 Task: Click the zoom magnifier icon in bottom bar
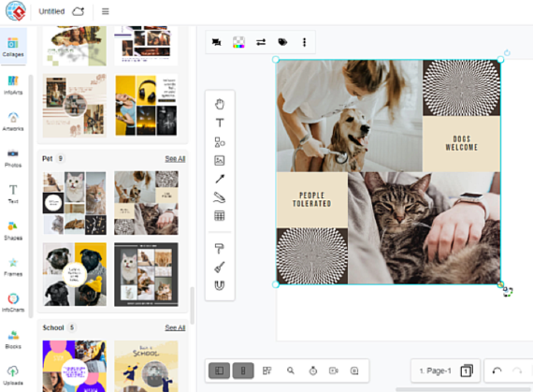point(290,370)
